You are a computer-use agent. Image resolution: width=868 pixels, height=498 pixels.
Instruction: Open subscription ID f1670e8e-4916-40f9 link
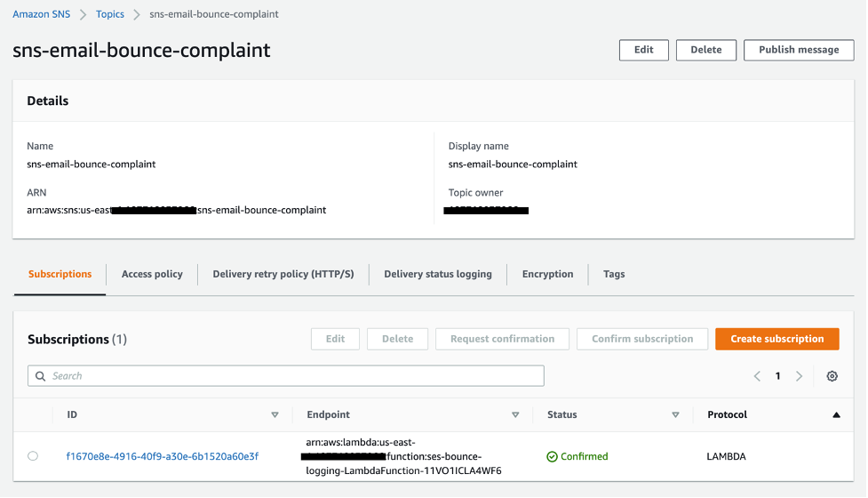(x=163, y=456)
